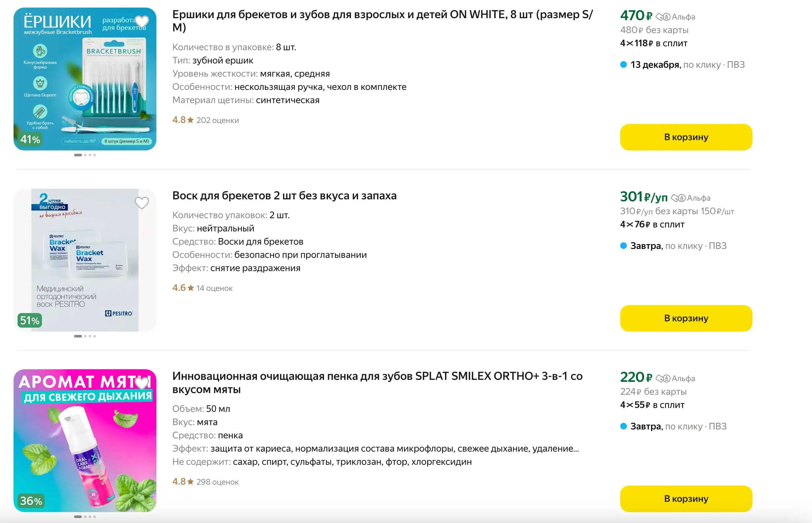The width and height of the screenshot is (812, 523).
Task: Add ON WHITE brushes to cart
Action: [x=686, y=137]
